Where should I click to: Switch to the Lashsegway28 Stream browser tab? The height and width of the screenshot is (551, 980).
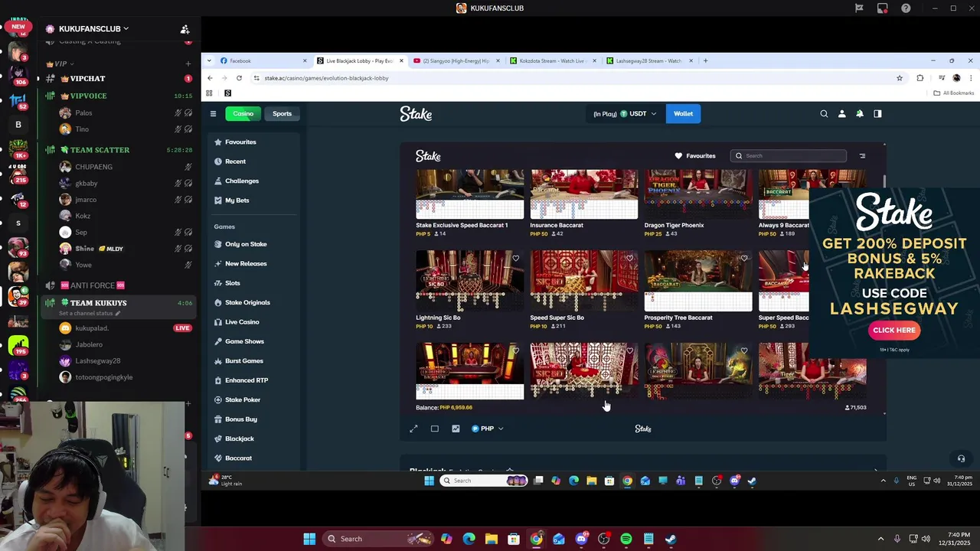(x=648, y=60)
